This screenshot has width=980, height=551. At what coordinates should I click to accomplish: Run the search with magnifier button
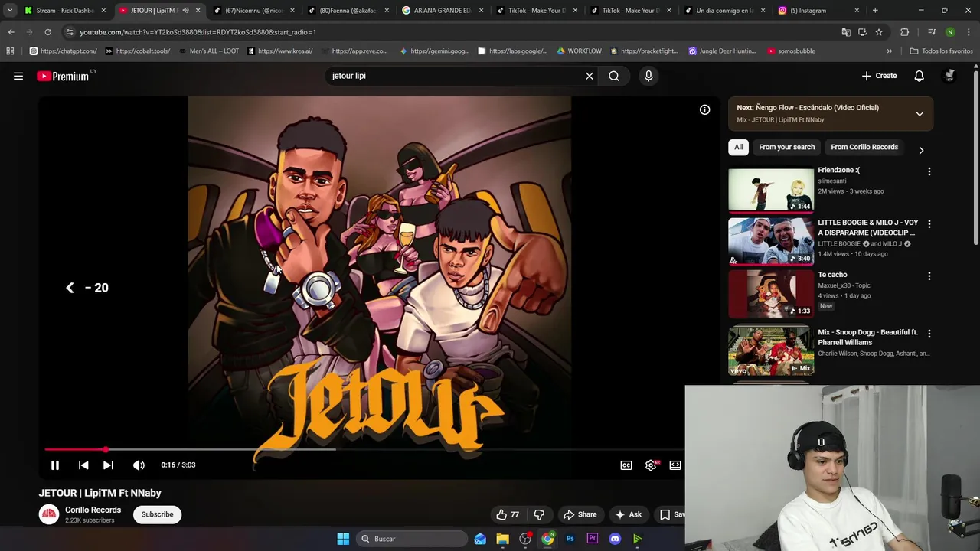pyautogui.click(x=614, y=76)
